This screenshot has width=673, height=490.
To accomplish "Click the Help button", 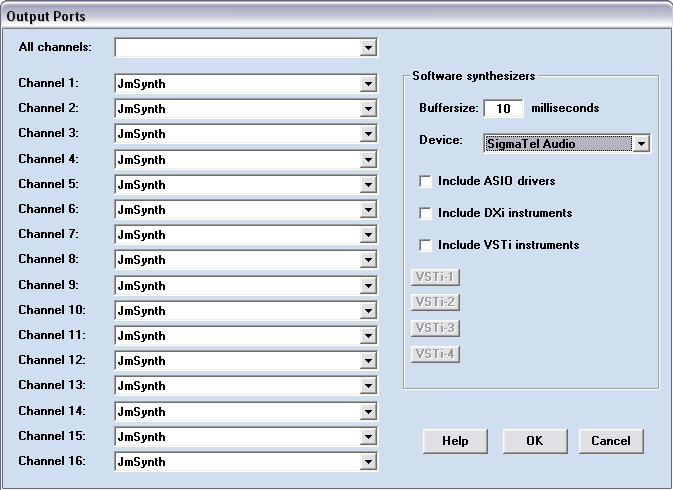I will coord(455,441).
